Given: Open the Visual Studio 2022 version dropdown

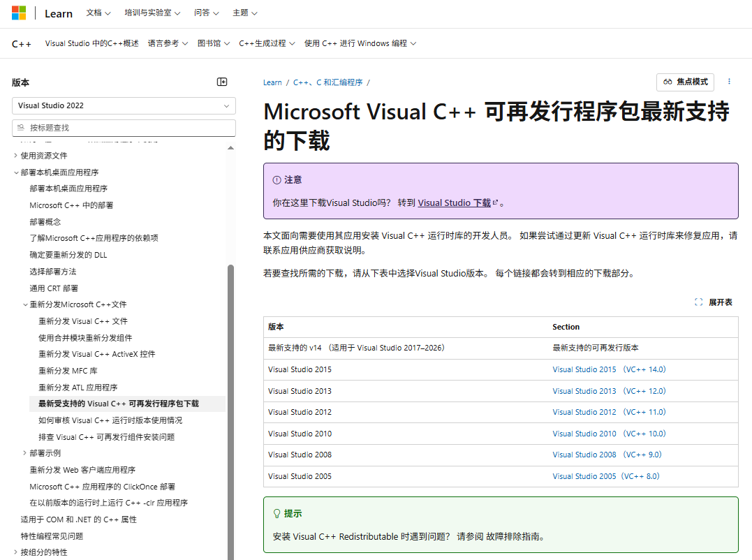Looking at the screenshot, I should point(124,105).
